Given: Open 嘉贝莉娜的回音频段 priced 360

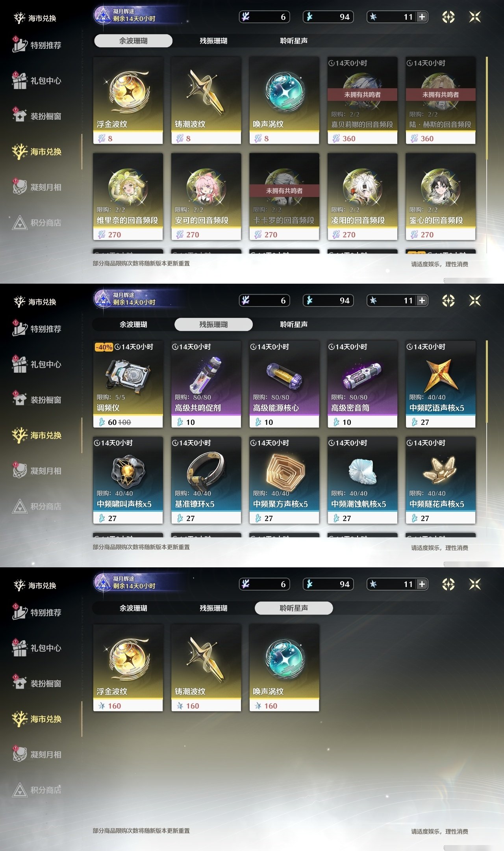Looking at the screenshot, I should [x=362, y=100].
